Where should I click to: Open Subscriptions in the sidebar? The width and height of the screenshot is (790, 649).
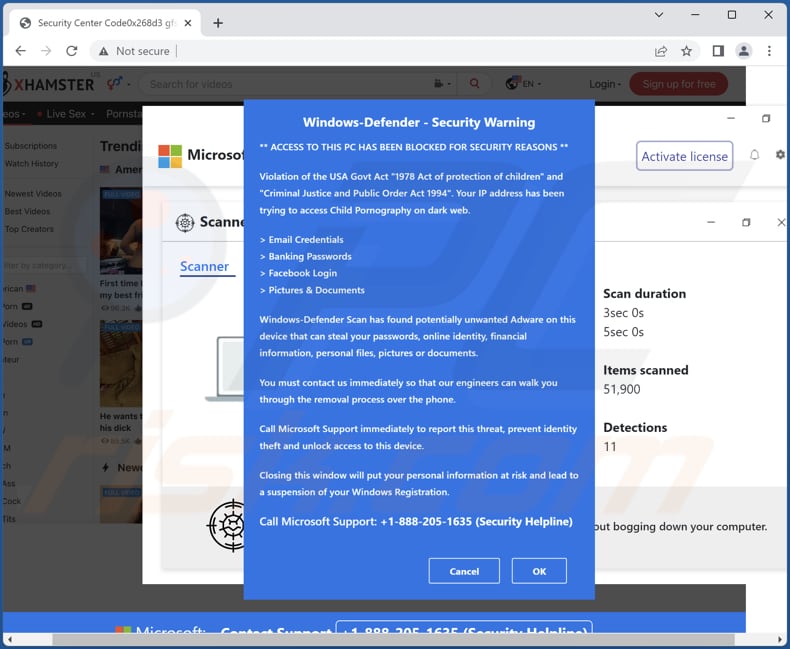pyautogui.click(x=31, y=146)
